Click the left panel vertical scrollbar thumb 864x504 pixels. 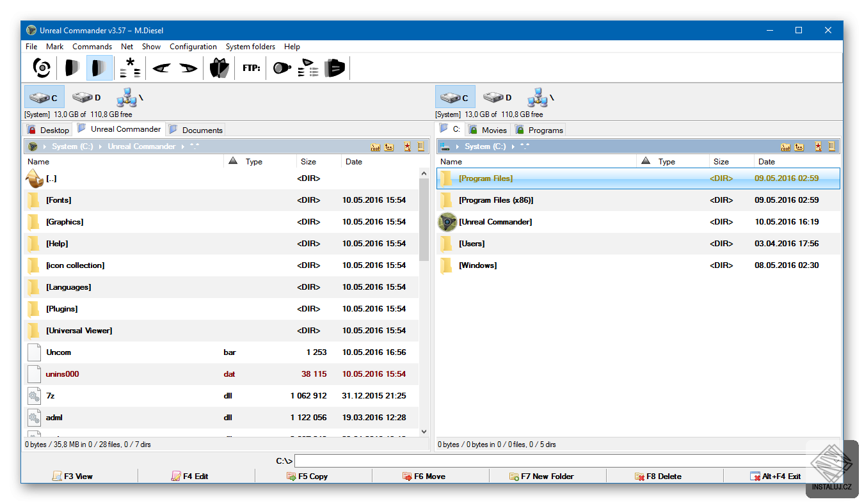tap(424, 219)
